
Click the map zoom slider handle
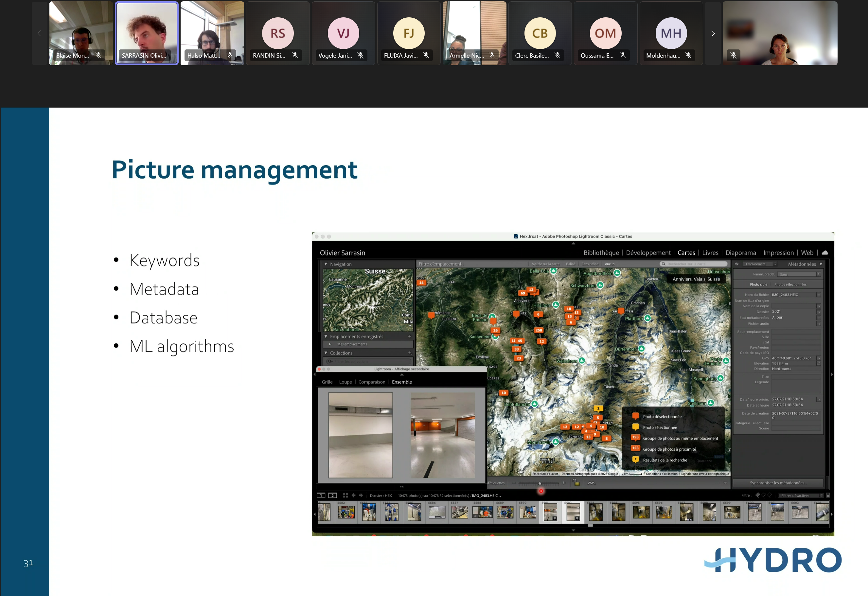pyautogui.click(x=540, y=483)
